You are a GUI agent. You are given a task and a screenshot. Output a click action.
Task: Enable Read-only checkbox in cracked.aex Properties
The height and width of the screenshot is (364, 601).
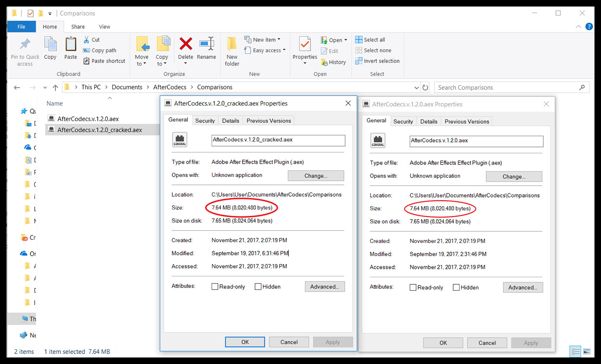point(215,287)
